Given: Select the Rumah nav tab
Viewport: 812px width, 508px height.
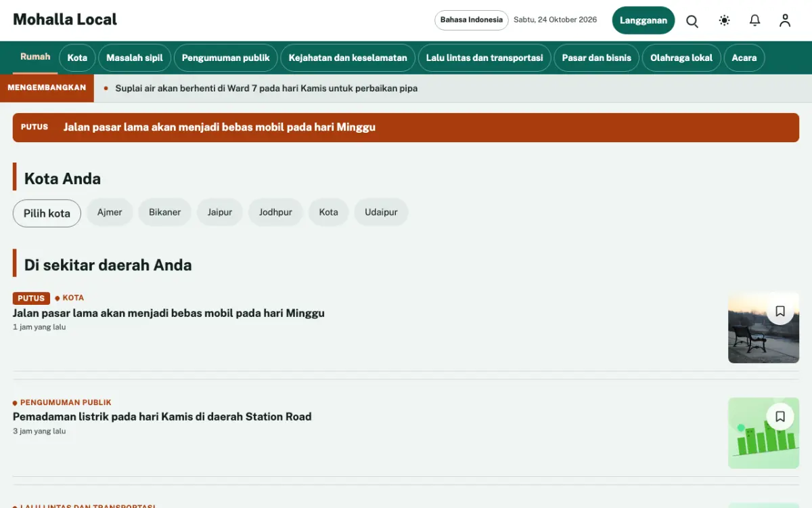Looking at the screenshot, I should [35, 58].
